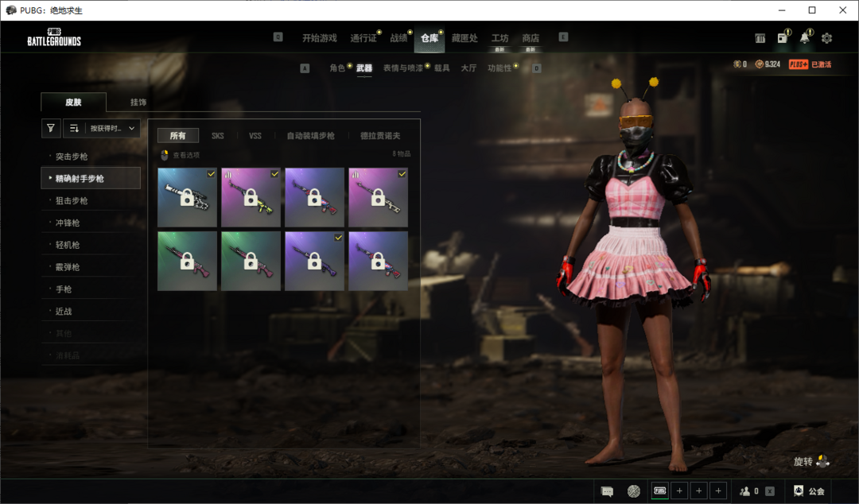Viewport: 859px width, 504px height.
Task: Switch to the 角色 sub-tab
Action: click(337, 68)
